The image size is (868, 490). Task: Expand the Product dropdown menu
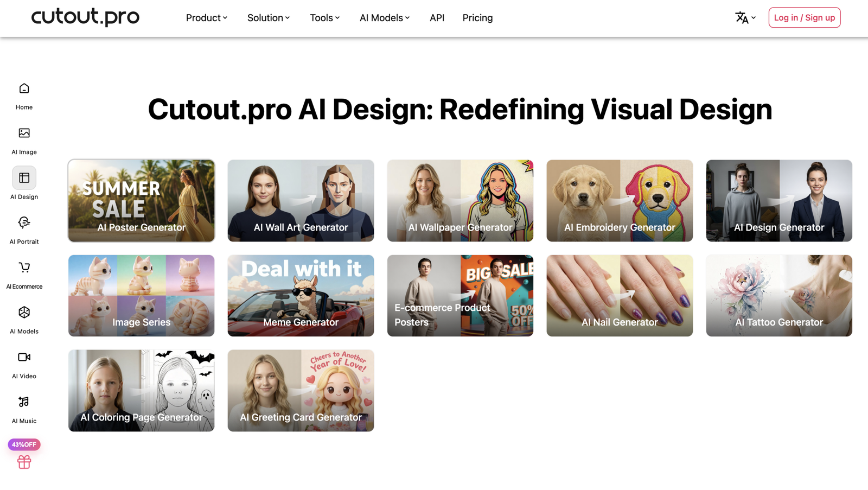pos(207,18)
